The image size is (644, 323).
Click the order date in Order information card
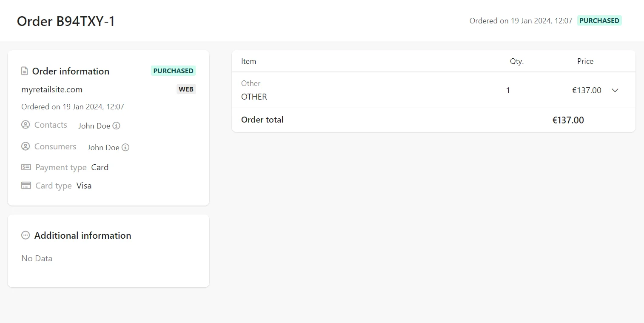[x=73, y=107]
